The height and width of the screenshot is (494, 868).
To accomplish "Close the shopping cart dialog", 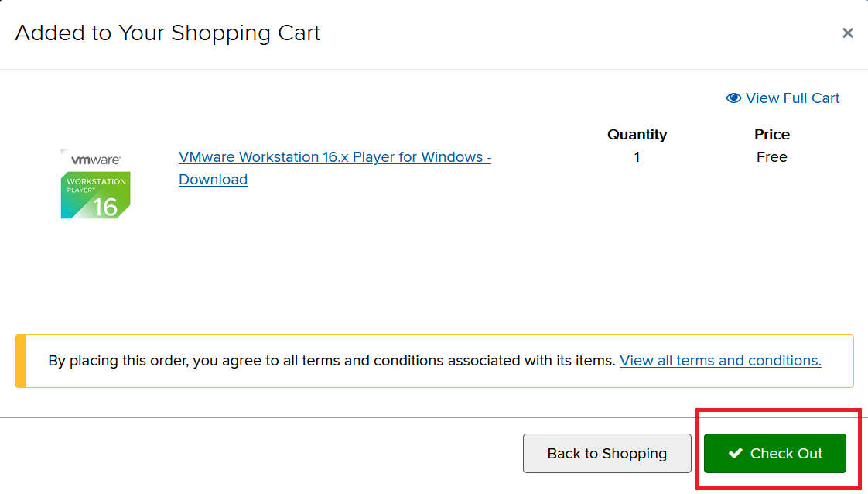I will (x=847, y=33).
